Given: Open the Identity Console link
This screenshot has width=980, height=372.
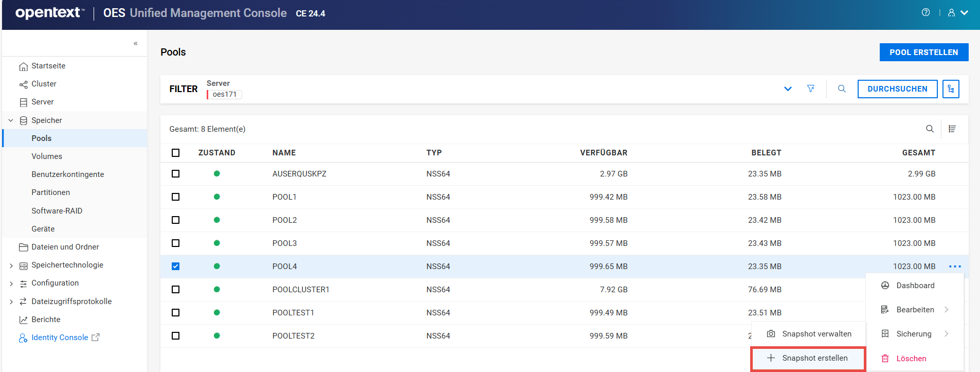Looking at the screenshot, I should coord(60,338).
